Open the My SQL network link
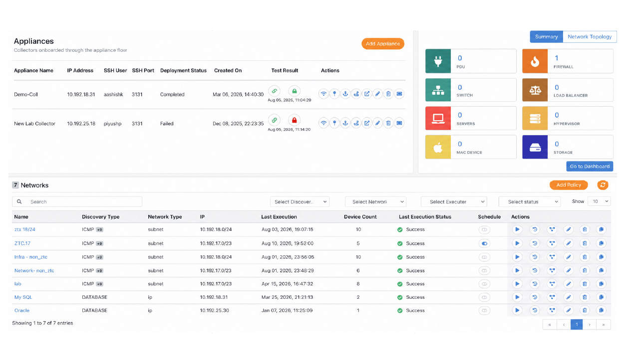The height and width of the screenshot is (364, 624). click(x=23, y=297)
